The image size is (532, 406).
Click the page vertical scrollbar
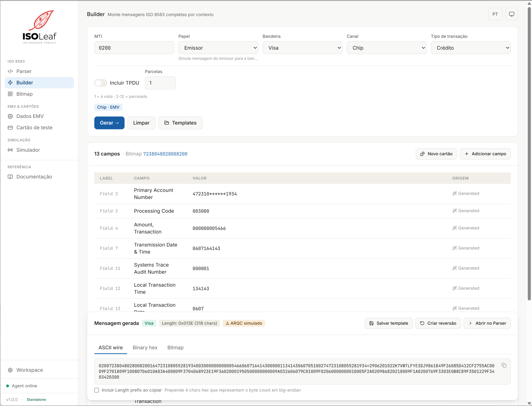point(529,154)
